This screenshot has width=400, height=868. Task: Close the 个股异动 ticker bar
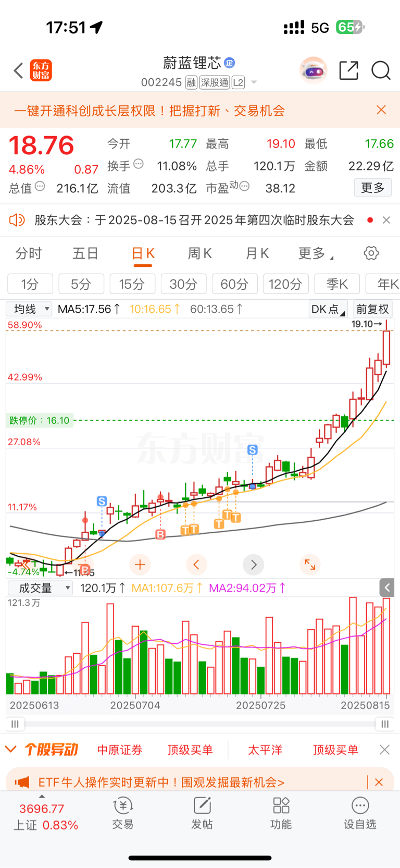point(385,750)
